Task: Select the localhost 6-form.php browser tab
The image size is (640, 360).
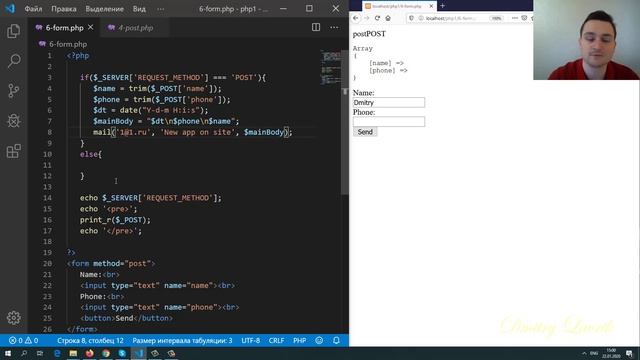Action: [x=399, y=6]
